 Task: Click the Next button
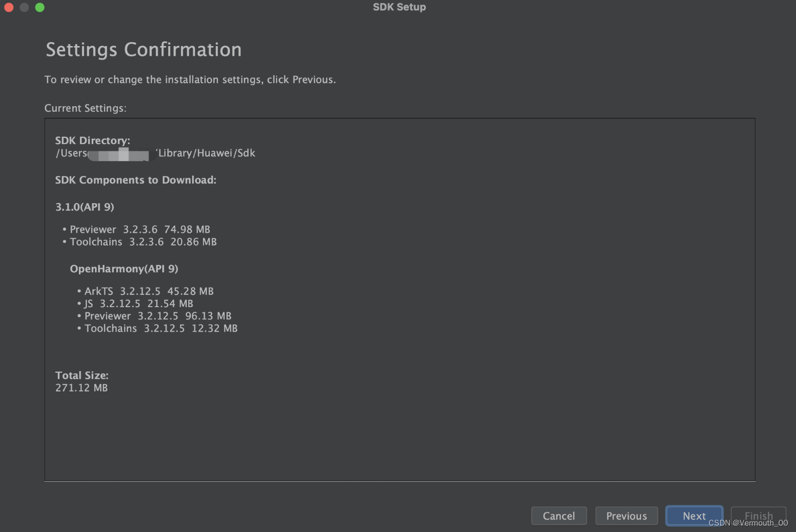pos(694,516)
